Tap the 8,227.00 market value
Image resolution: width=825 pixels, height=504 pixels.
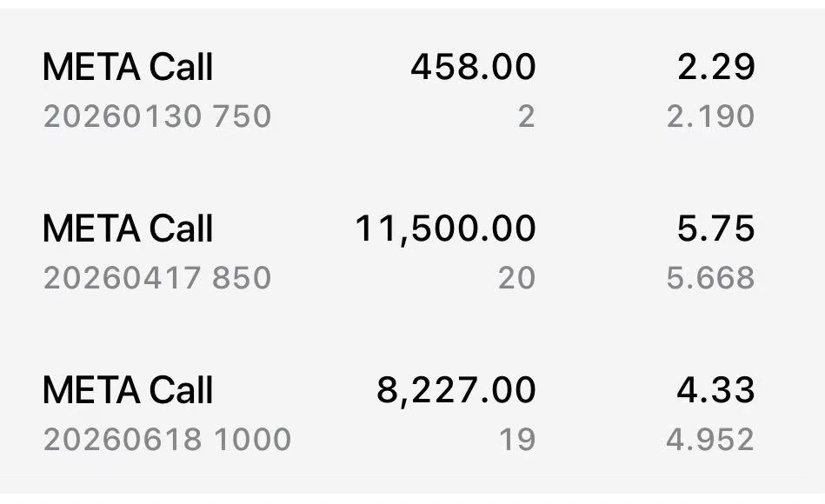tap(456, 391)
